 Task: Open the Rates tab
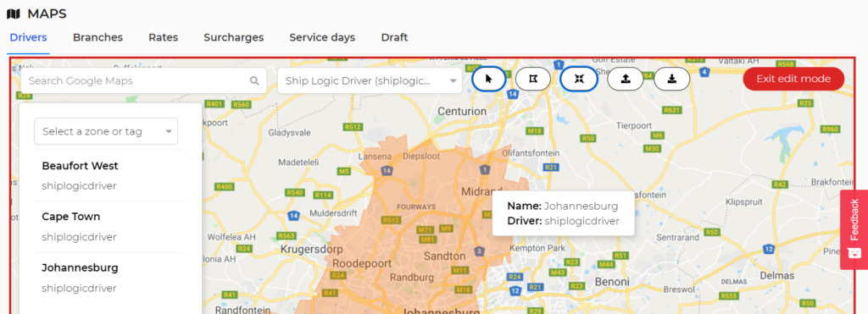click(164, 37)
